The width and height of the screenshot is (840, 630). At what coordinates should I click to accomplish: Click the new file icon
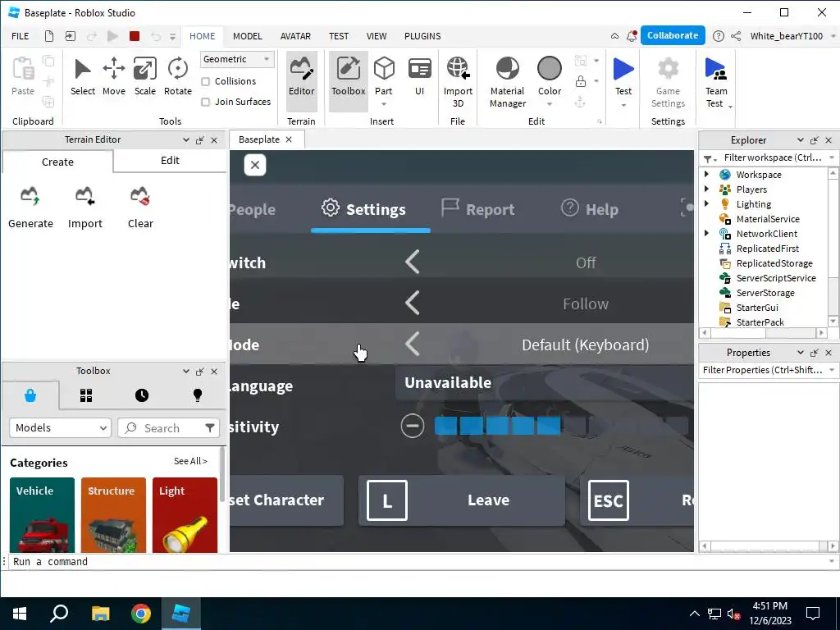tap(48, 36)
